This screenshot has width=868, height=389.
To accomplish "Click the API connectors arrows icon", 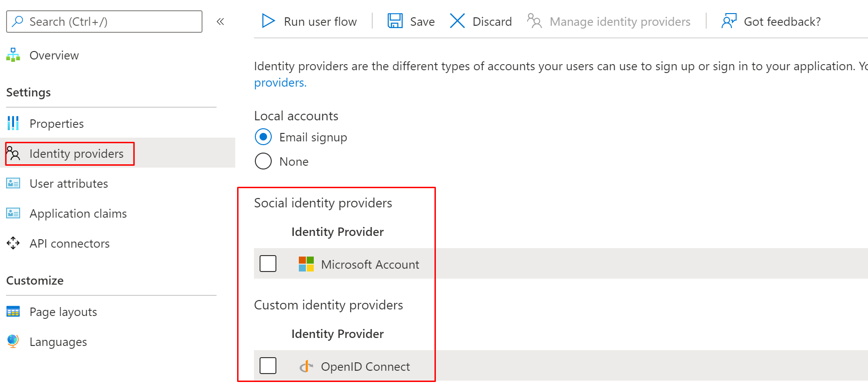I will 13,243.
